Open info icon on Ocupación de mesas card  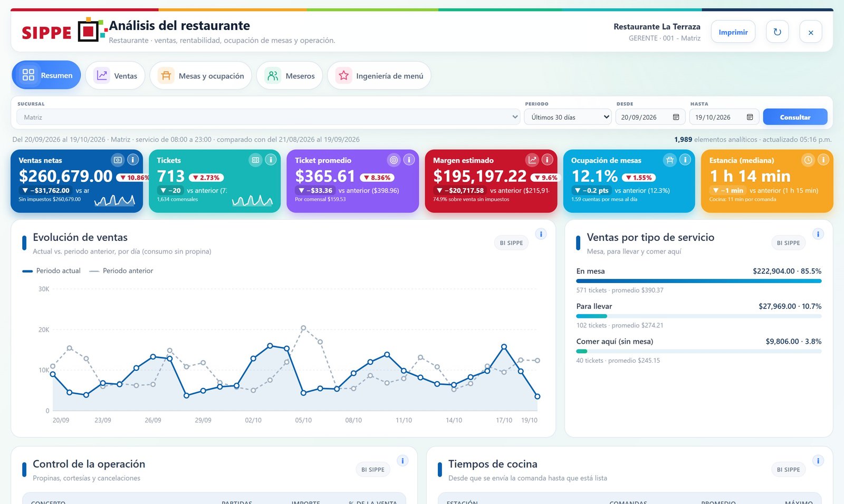(x=685, y=160)
